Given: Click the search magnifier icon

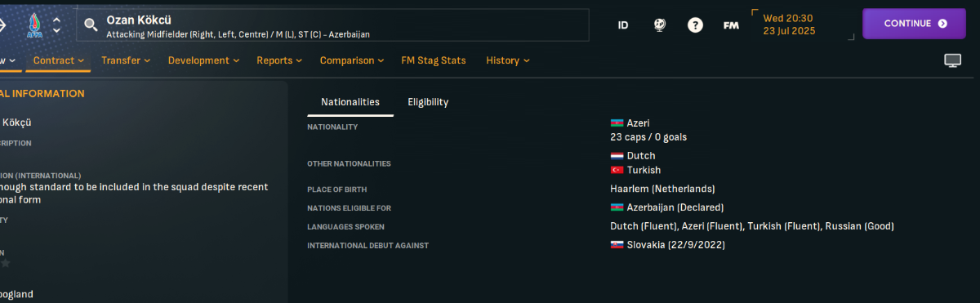Looking at the screenshot, I should click(x=91, y=25).
